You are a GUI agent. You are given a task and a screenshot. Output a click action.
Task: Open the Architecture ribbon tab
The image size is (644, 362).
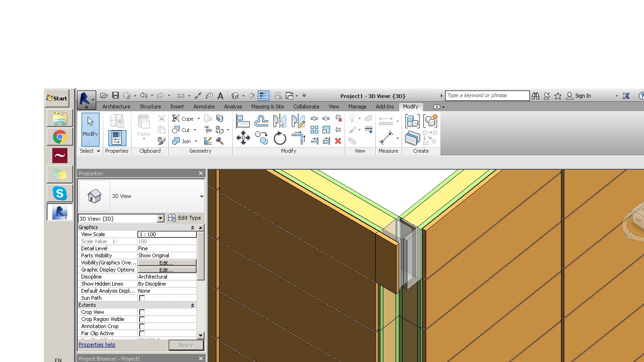[x=116, y=107]
